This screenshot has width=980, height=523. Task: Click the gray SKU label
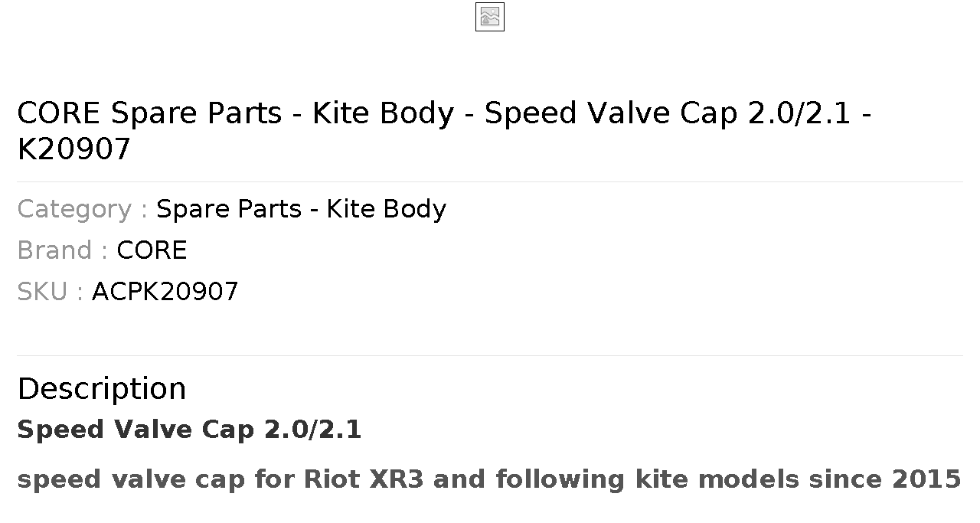pyautogui.click(x=51, y=292)
